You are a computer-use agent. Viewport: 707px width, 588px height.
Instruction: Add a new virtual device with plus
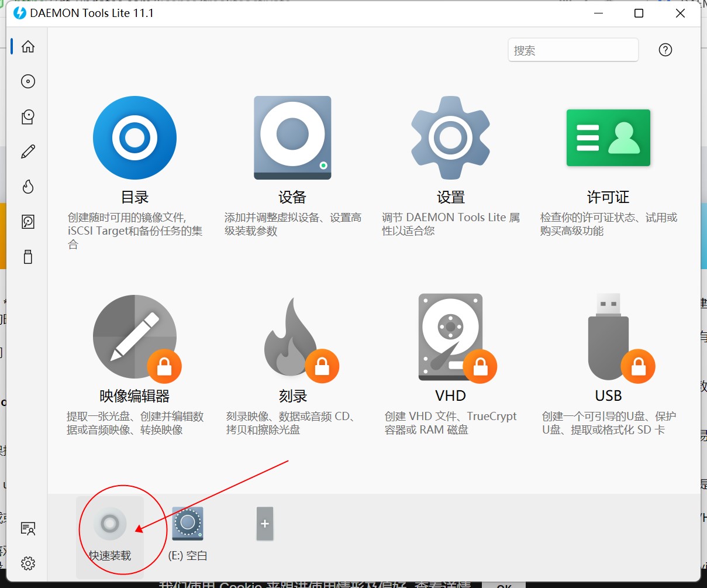click(265, 524)
